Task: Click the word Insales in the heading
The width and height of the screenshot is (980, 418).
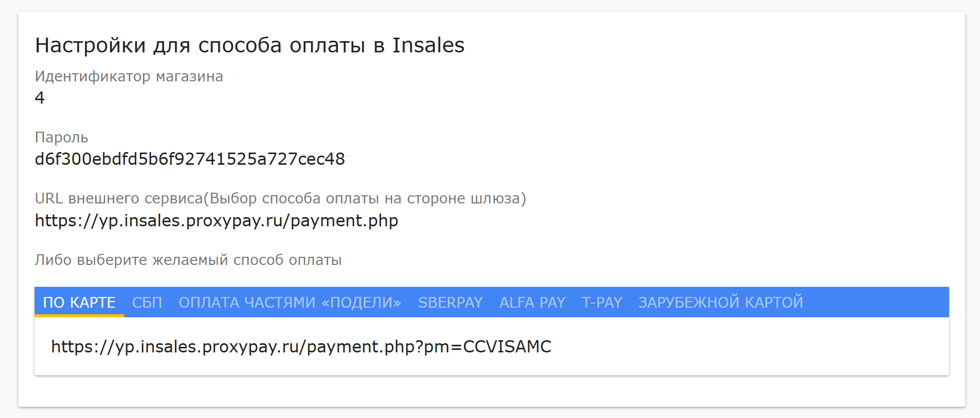Action: point(428,45)
